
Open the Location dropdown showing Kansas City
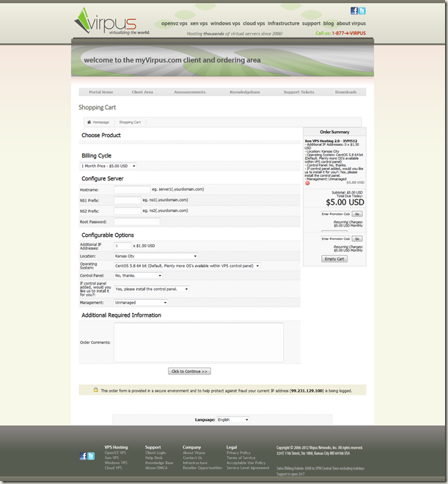156,256
